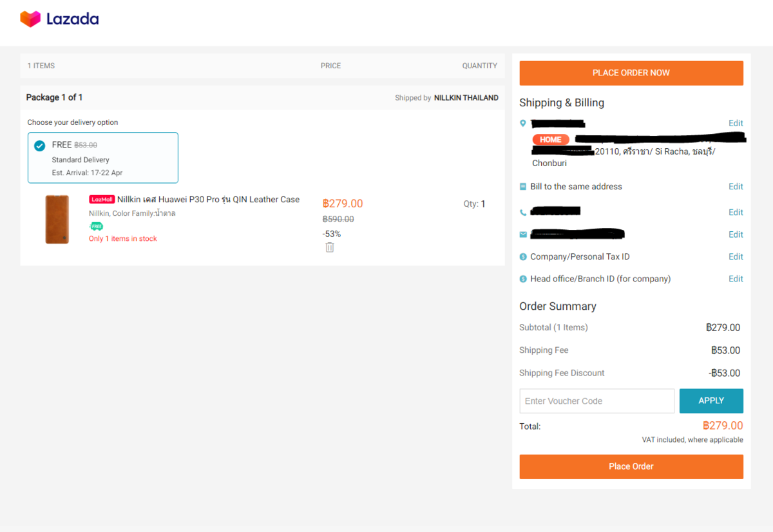Click icon beside Head office/Branch ID

point(523,279)
